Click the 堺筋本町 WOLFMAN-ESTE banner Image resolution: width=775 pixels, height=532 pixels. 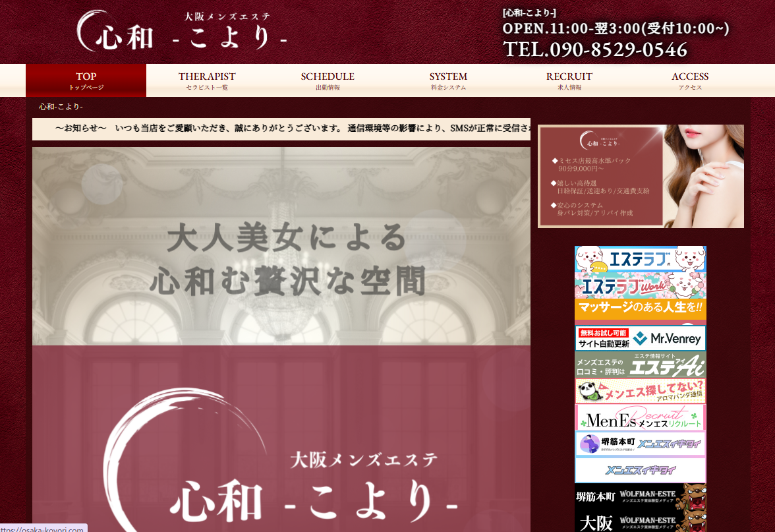pos(641,496)
